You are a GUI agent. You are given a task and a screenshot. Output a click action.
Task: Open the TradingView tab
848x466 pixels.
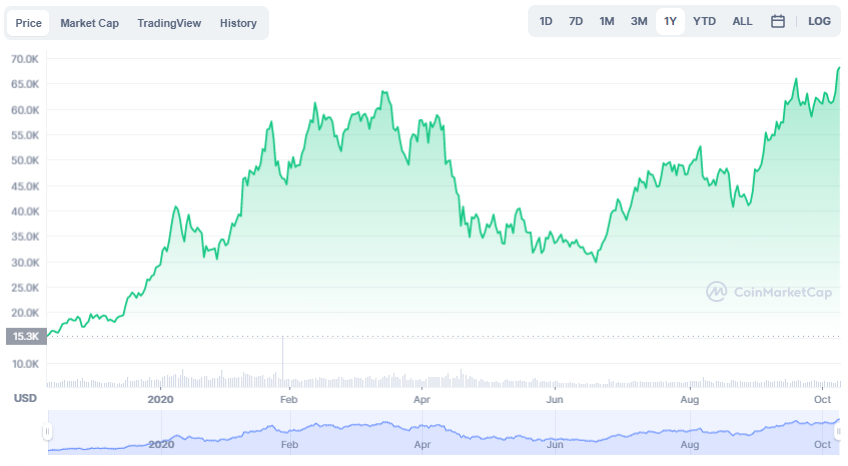169,23
